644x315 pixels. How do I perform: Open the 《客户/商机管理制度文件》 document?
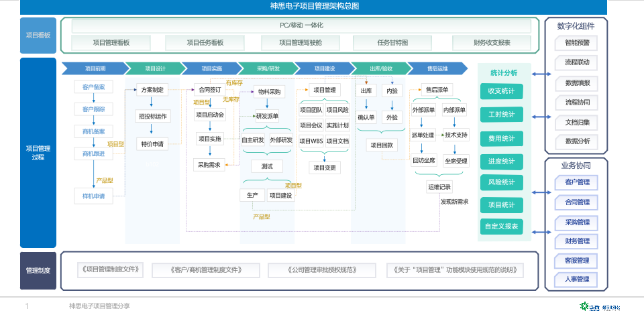(x=206, y=270)
